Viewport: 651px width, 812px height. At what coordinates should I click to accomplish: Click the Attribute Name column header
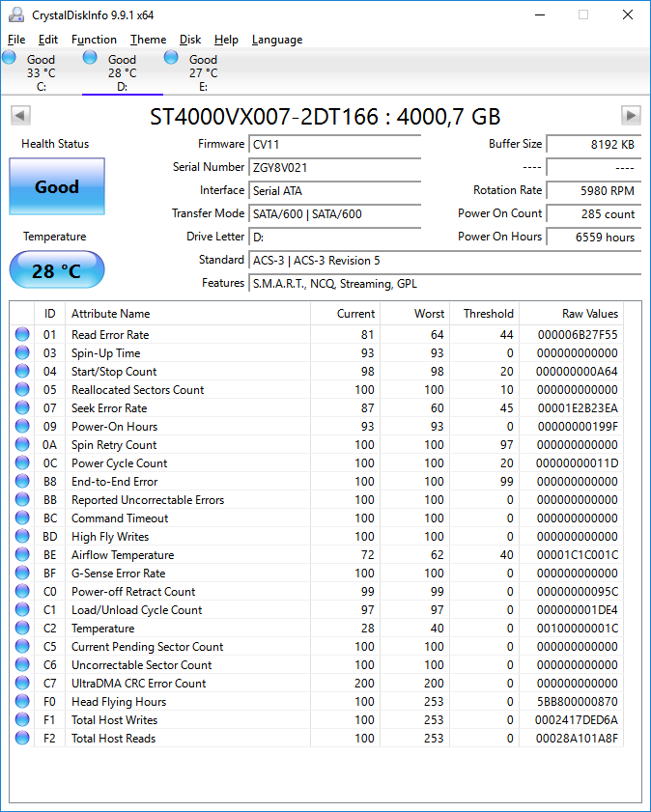(187, 314)
